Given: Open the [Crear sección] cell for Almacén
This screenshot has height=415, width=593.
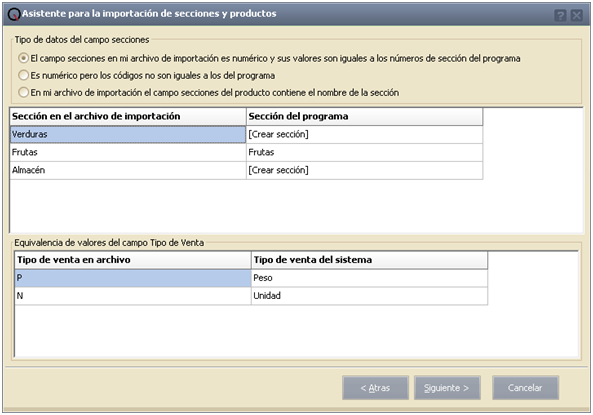Looking at the screenshot, I should click(365, 170).
